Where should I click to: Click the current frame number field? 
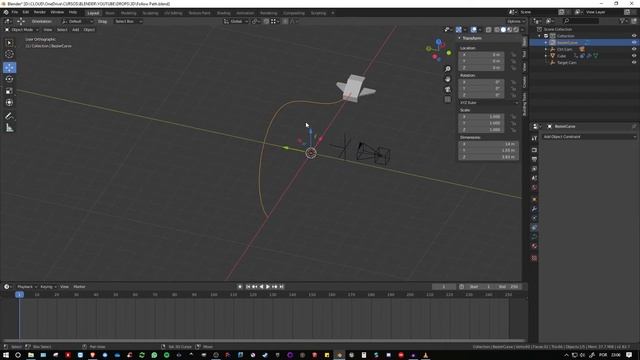pyautogui.click(x=444, y=287)
